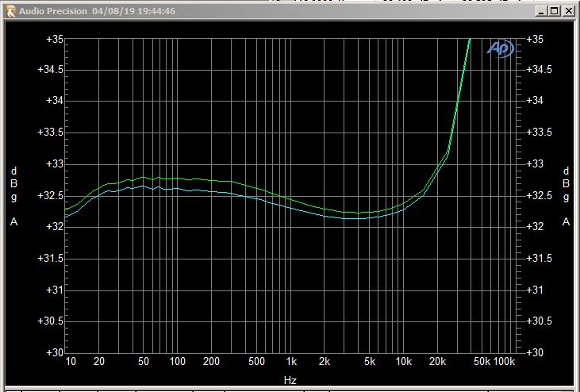Click the "5k" frequency tick label

[370, 361]
